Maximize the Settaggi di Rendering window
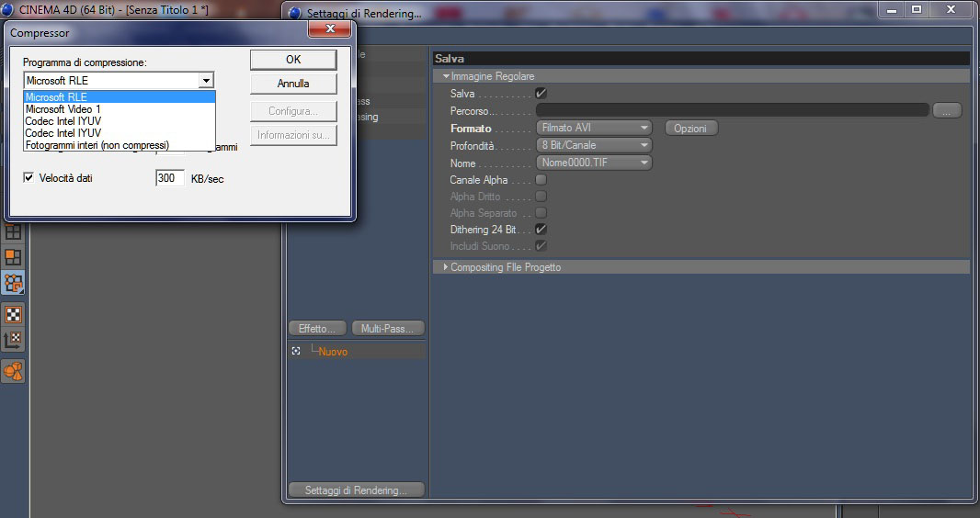 click(x=917, y=9)
